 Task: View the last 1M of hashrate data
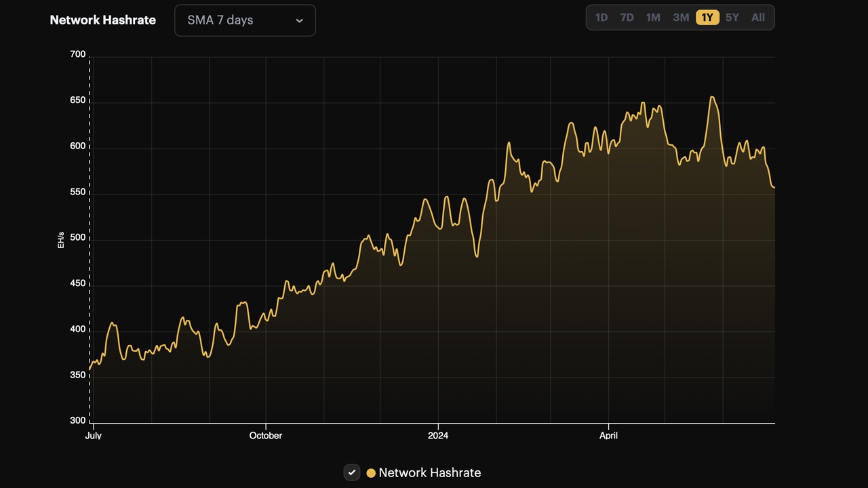652,18
